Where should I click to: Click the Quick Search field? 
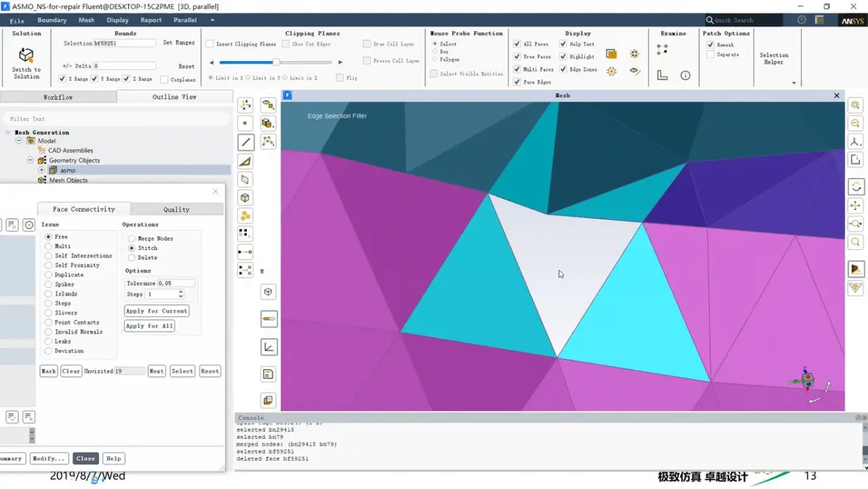tap(743, 20)
